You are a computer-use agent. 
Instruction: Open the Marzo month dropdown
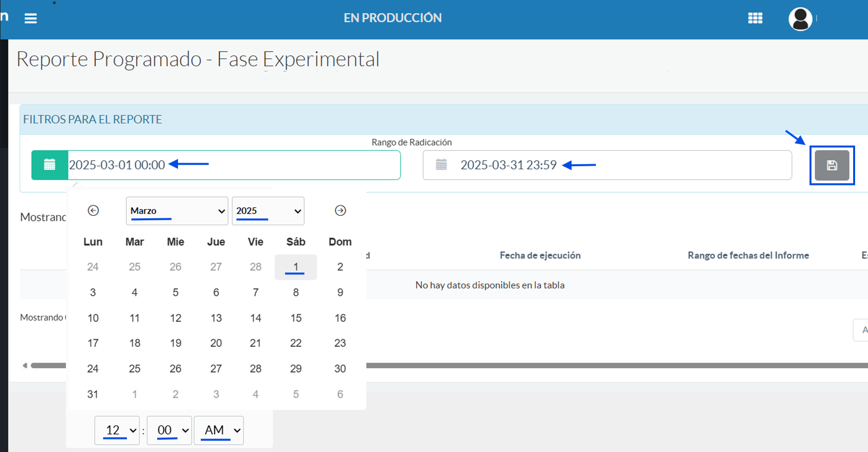(176, 211)
